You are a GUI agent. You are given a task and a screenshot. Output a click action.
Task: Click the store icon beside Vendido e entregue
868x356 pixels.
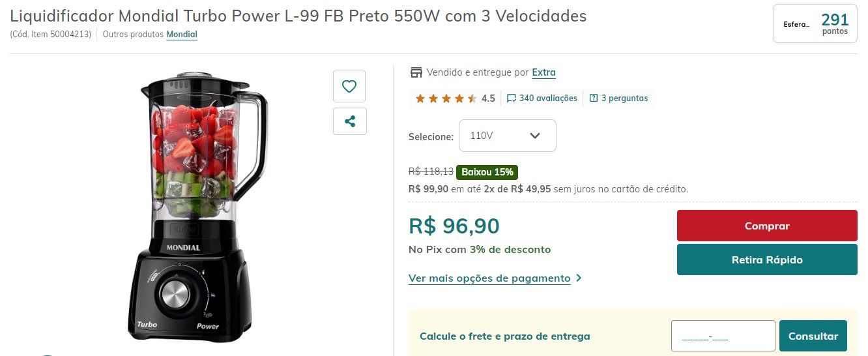(415, 72)
